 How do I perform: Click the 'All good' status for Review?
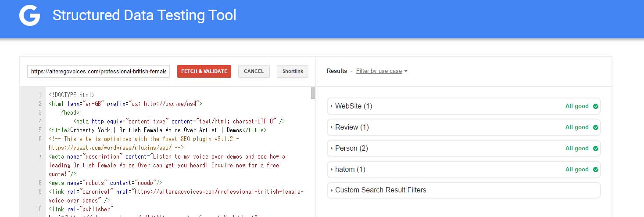click(x=577, y=127)
